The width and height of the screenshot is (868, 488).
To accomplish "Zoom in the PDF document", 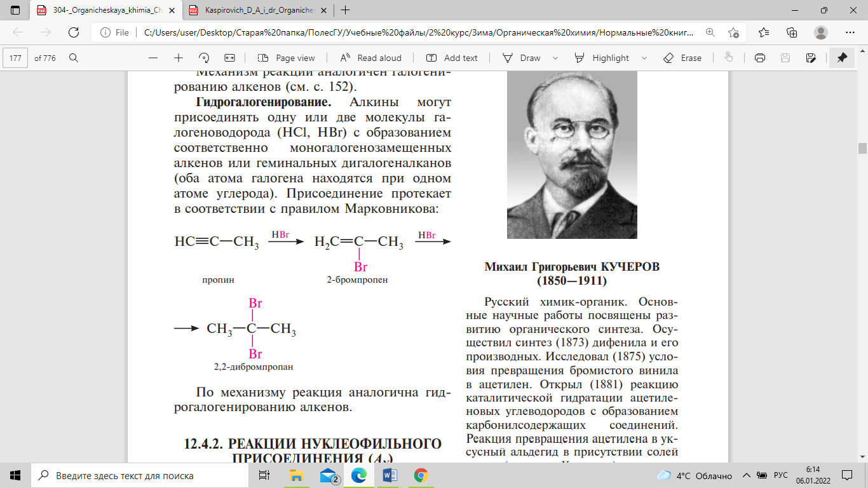I will pyautogui.click(x=179, y=58).
